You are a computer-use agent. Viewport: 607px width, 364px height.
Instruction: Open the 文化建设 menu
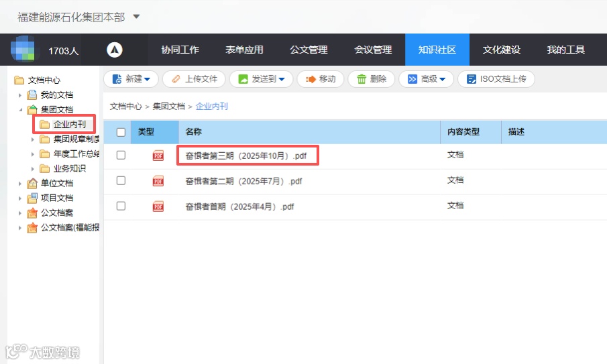point(501,50)
